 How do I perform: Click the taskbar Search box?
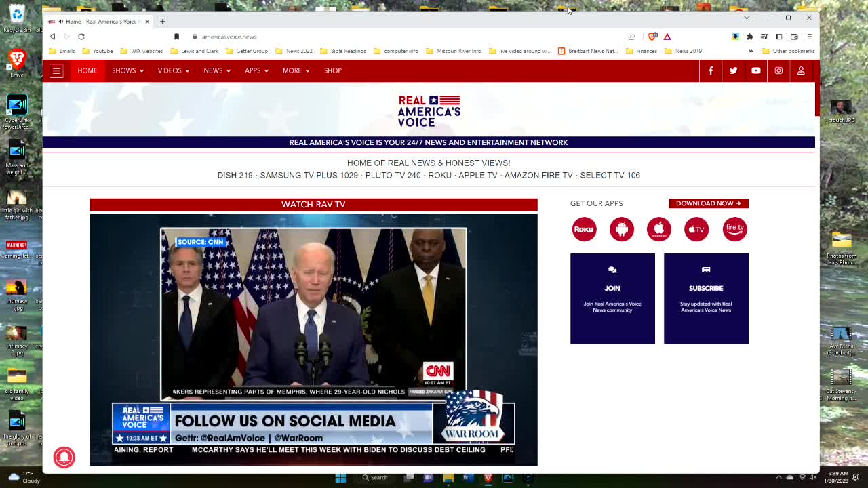pos(375,477)
